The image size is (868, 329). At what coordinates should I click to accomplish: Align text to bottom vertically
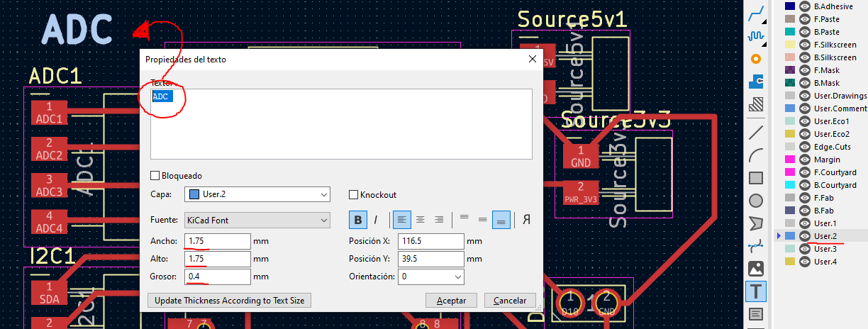[501, 220]
